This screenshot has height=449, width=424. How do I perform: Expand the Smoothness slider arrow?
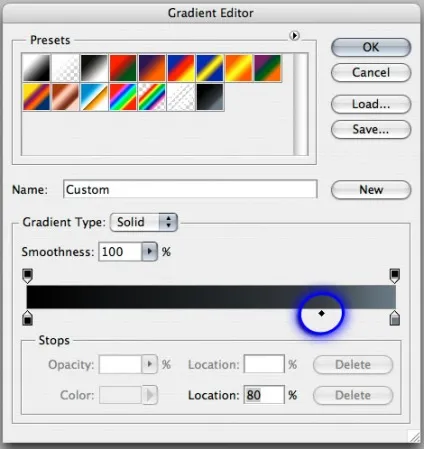click(149, 252)
